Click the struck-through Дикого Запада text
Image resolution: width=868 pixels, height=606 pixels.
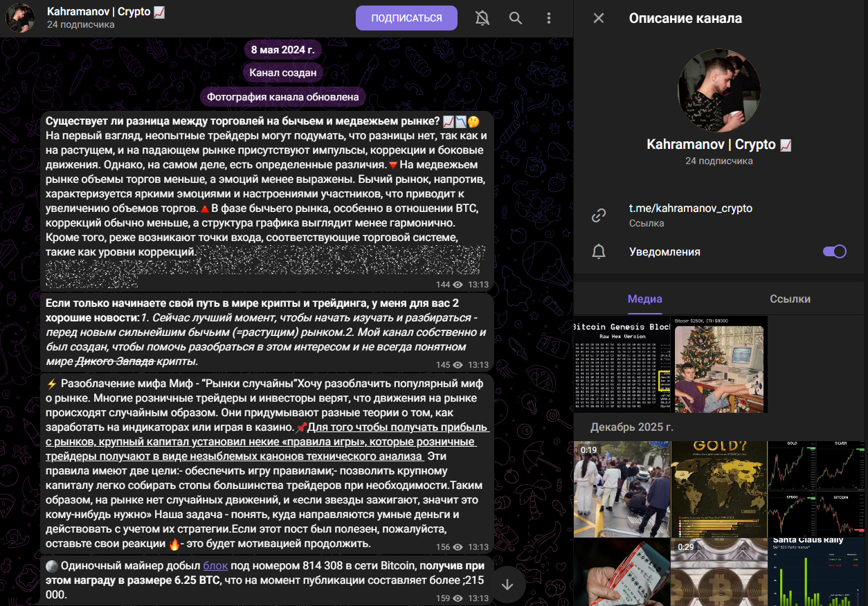[x=114, y=362]
